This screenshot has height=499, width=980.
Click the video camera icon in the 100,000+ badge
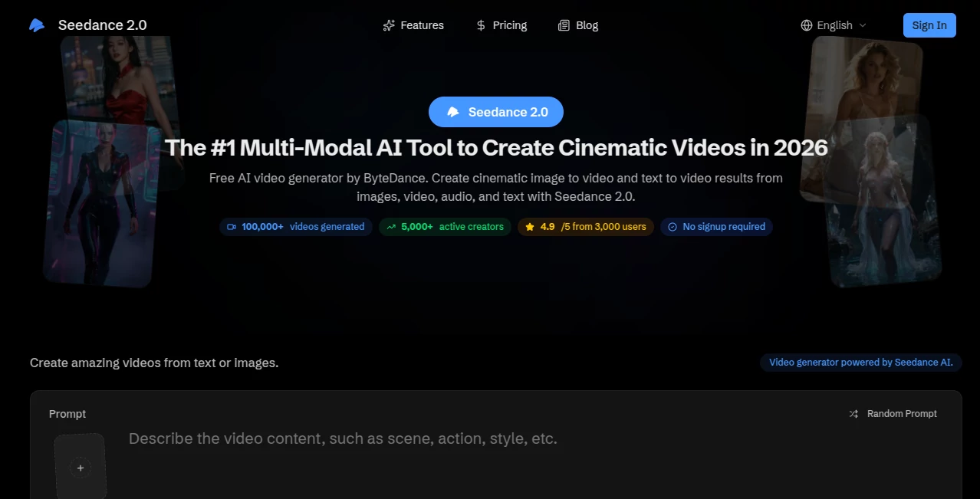231,227
